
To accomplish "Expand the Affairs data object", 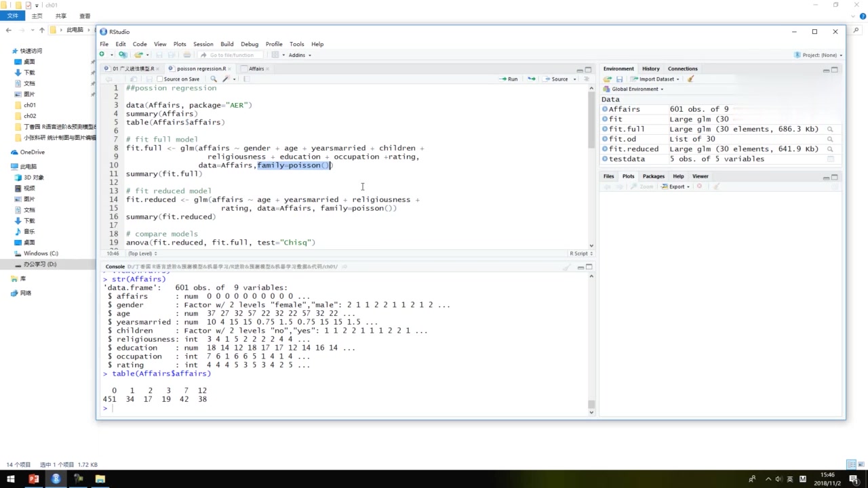I will point(605,109).
